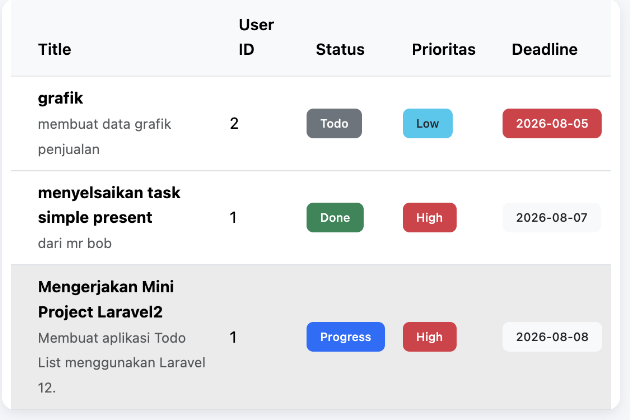Screen dimensions: 630x420
Task: Click the Deadline column header
Action: tap(544, 50)
